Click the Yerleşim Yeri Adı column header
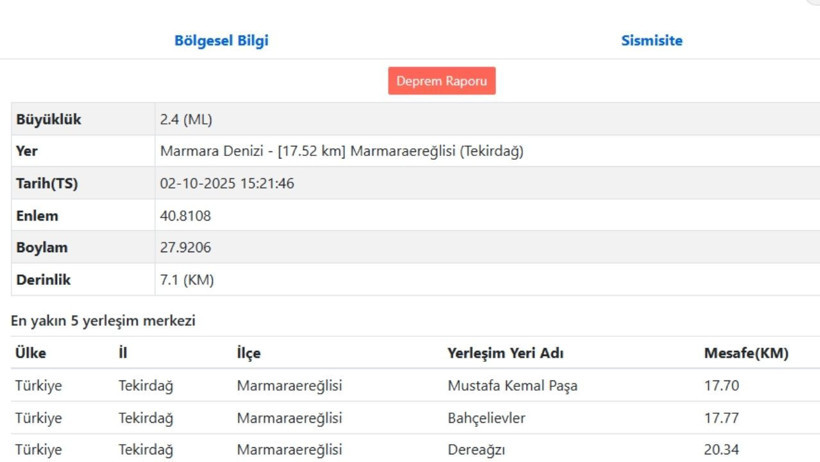This screenshot has width=820, height=462. (505, 353)
